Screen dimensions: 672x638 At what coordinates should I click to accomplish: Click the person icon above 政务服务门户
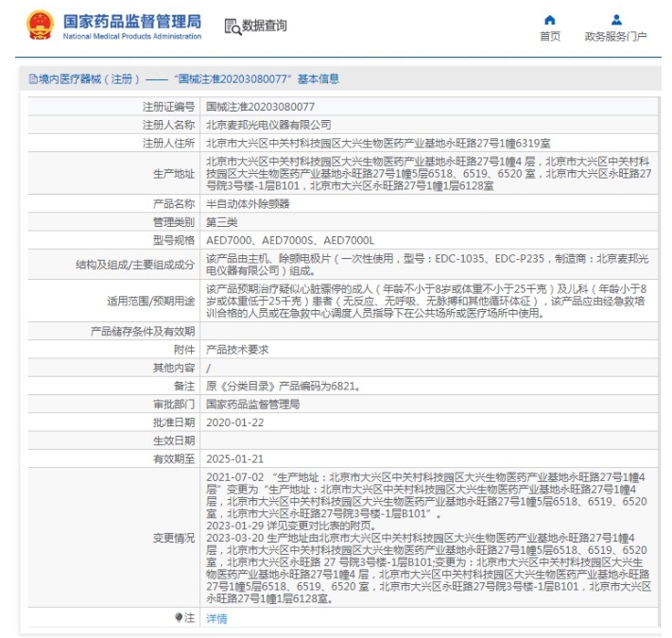[616, 20]
